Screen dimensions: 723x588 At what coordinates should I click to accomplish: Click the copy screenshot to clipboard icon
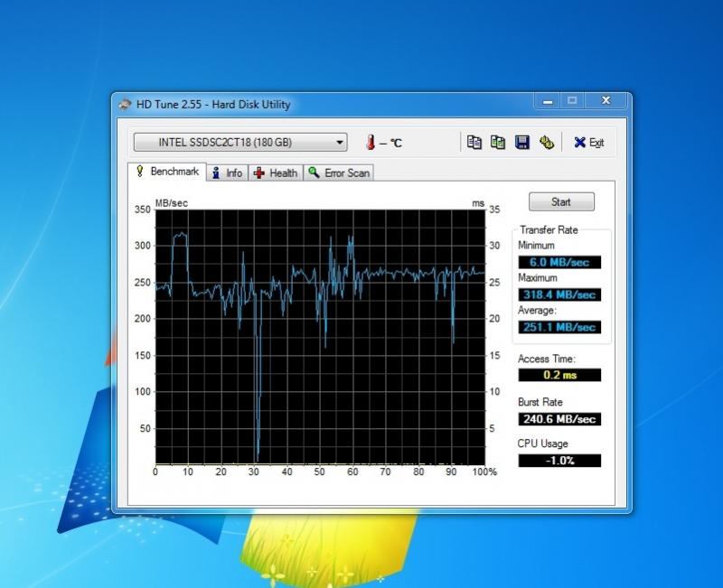click(x=498, y=143)
